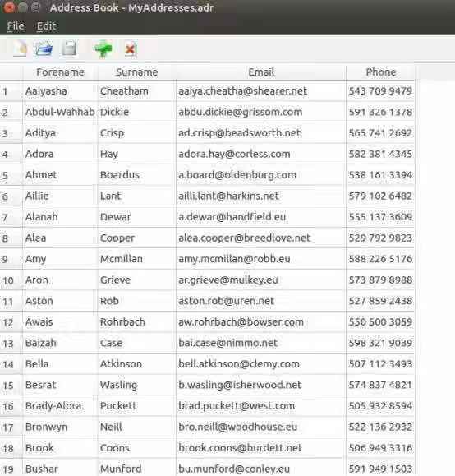Select the forename cell Alea
This screenshot has width=455, height=476.
[60, 238]
